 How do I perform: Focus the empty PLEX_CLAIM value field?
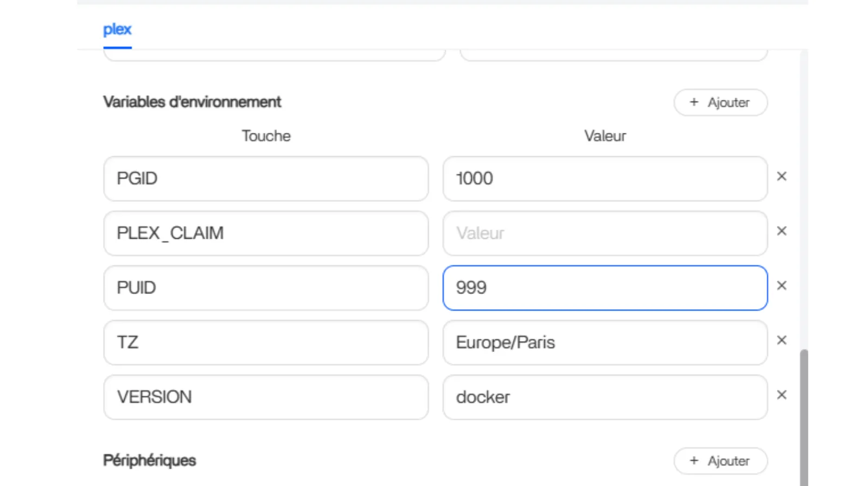pyautogui.click(x=604, y=233)
